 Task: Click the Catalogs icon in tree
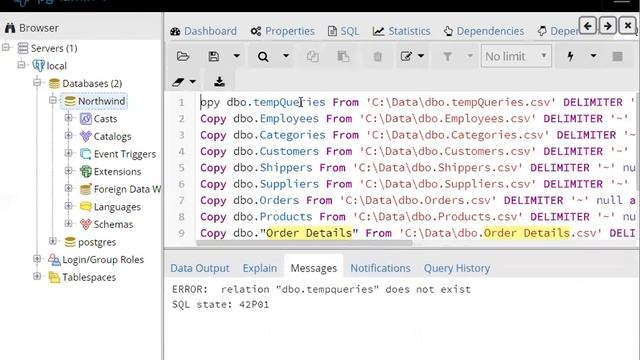coord(86,136)
